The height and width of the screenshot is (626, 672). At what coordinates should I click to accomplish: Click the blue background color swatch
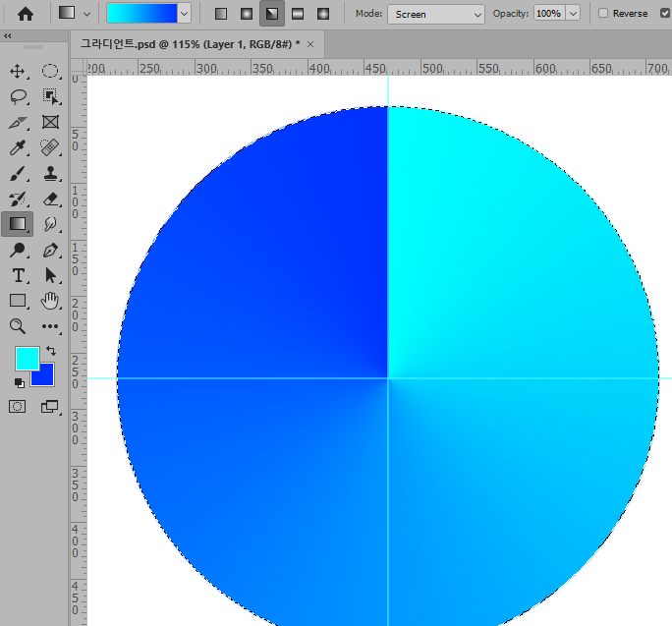click(x=46, y=377)
